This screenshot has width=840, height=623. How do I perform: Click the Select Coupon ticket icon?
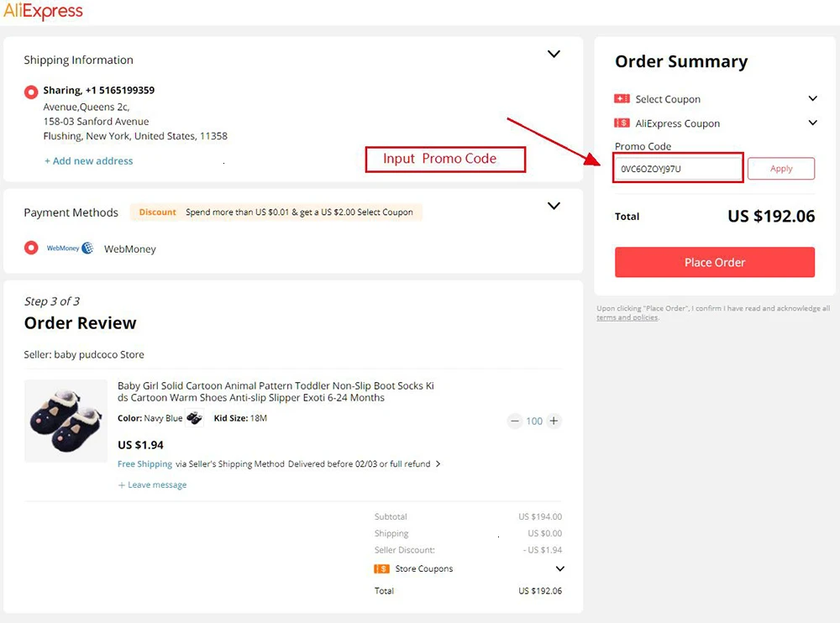tap(622, 98)
